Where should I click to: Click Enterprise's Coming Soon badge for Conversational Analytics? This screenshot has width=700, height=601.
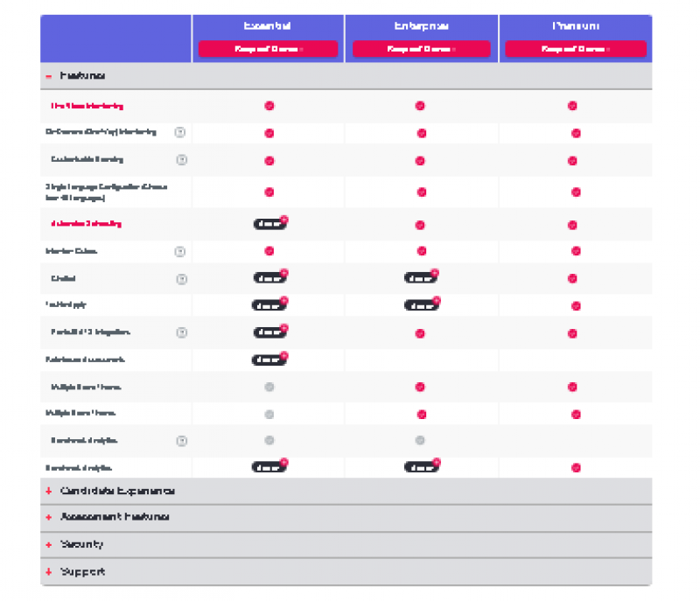coord(421,466)
